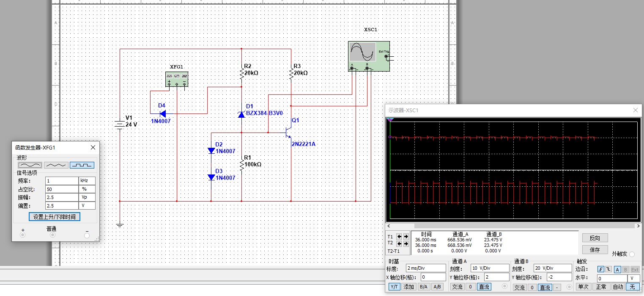Click the XFG1 function generator instrument
Screen dimensions: 644x296
(176, 79)
